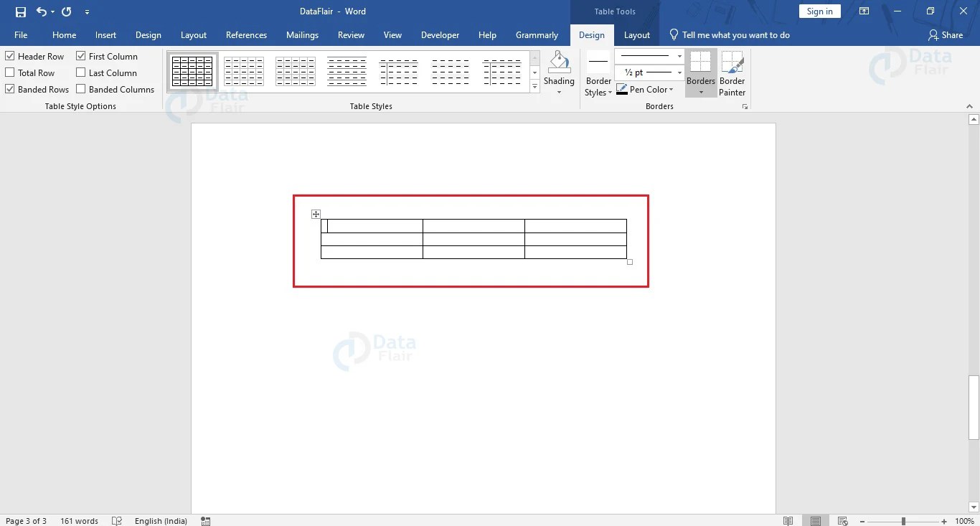
Task: Switch to the Layout tab under Table Tools
Action: (636, 34)
